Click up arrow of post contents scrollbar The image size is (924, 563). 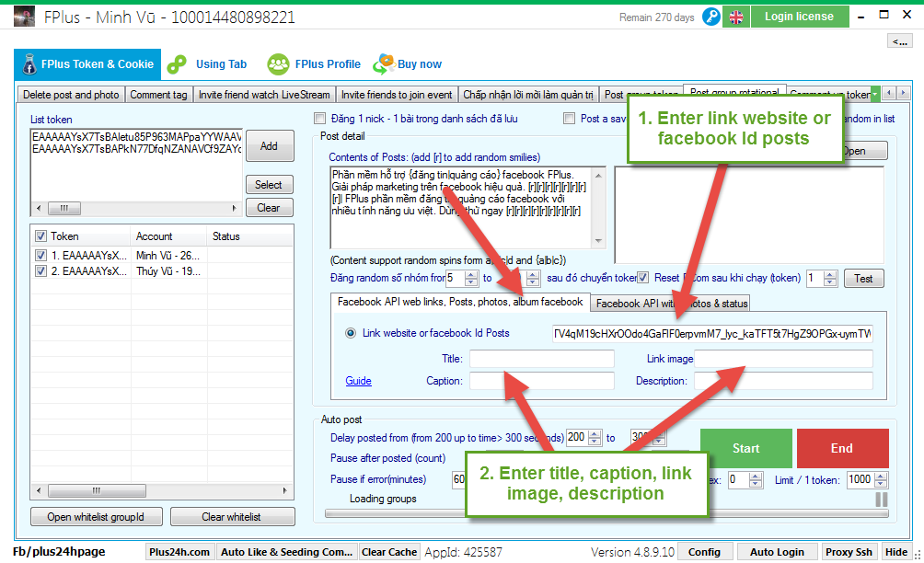[x=599, y=176]
